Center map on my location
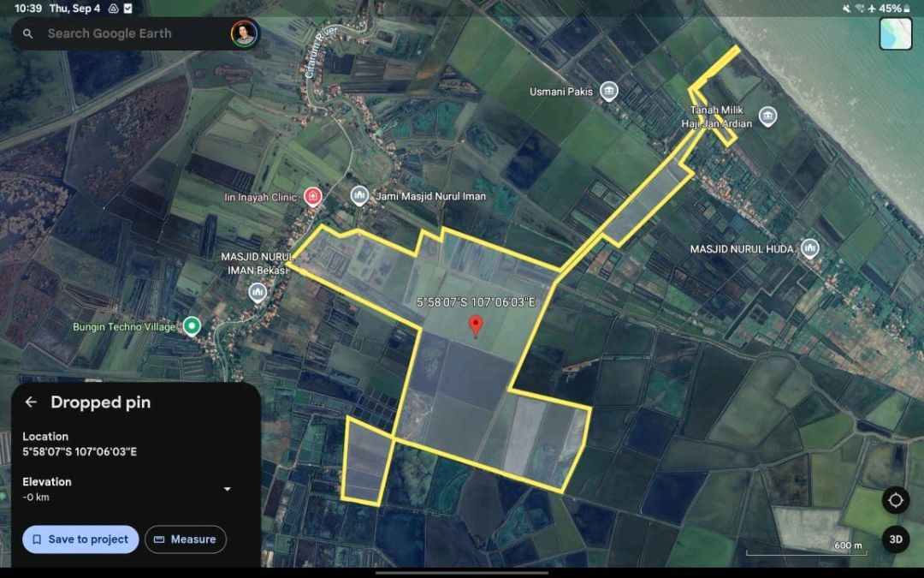 [896, 500]
